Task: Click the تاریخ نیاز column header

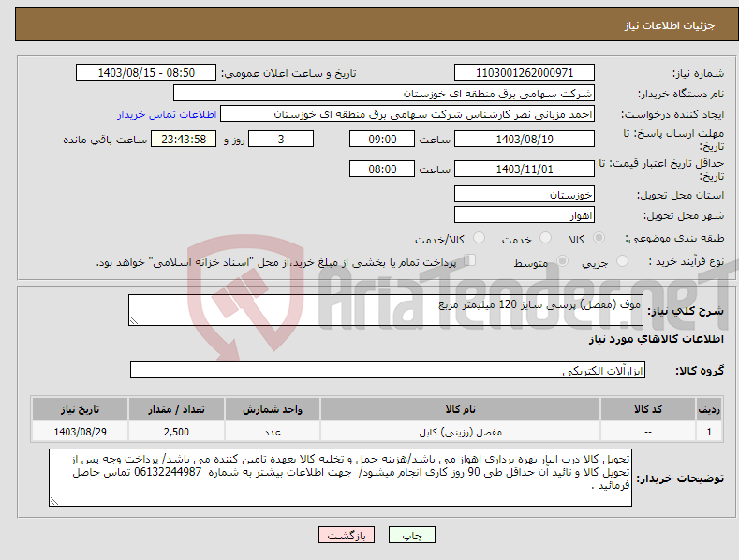Action: [x=80, y=409]
